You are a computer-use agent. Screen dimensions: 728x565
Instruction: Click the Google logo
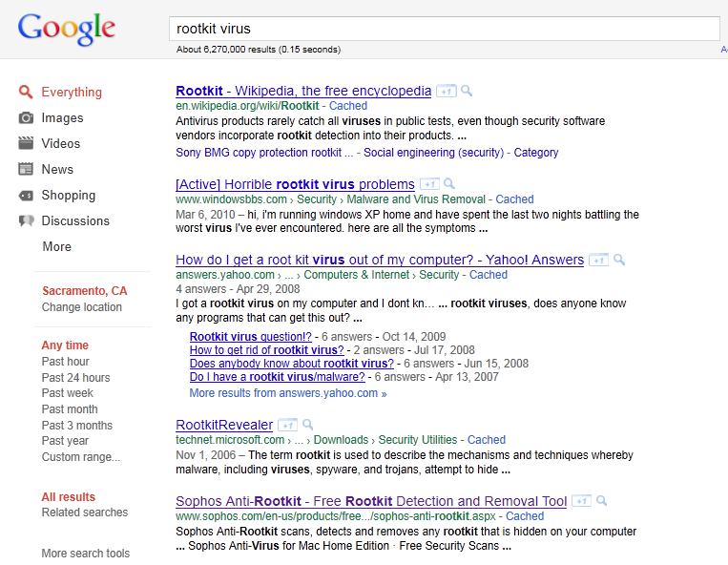(x=67, y=29)
